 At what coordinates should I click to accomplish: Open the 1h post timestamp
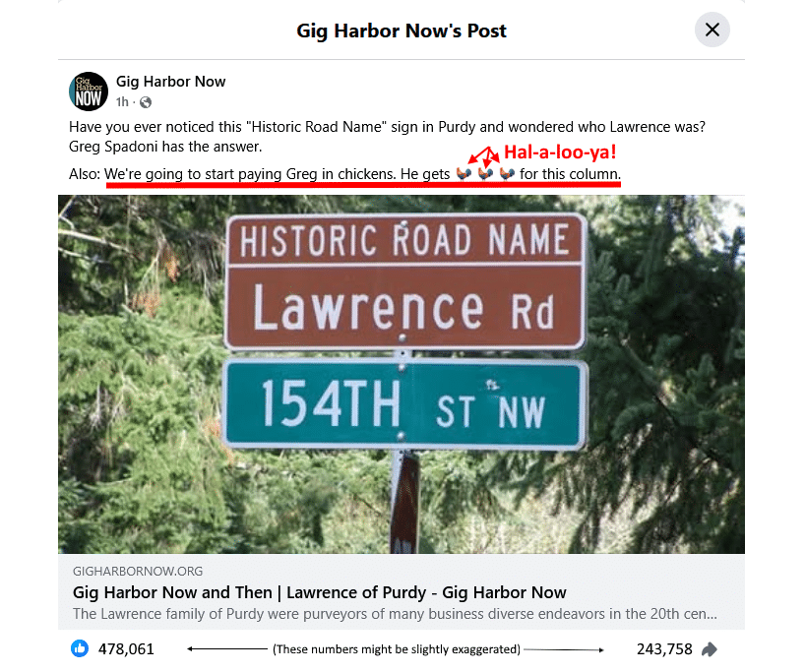(x=122, y=101)
